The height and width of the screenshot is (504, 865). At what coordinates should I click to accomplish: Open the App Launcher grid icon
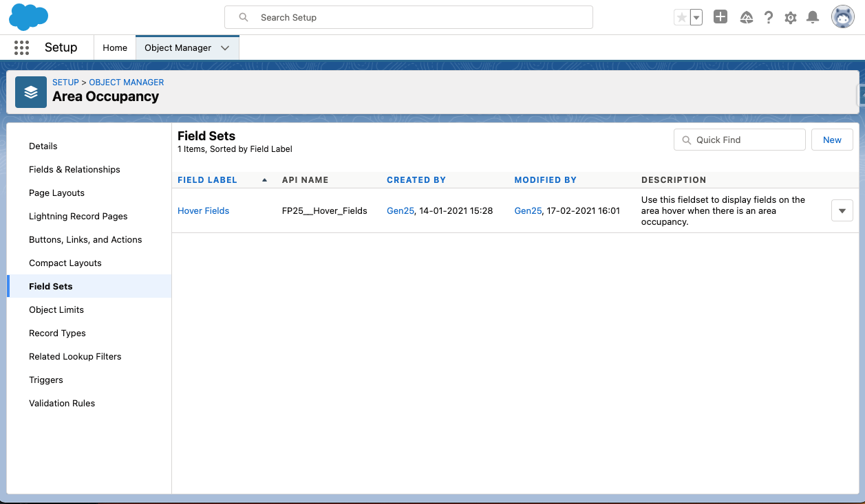pos(21,47)
